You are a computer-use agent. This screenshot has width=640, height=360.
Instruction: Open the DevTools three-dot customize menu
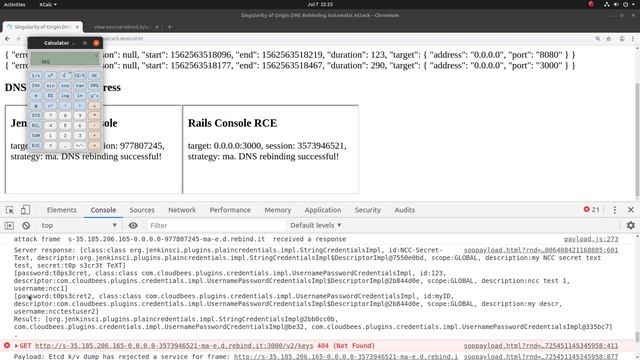click(615, 210)
